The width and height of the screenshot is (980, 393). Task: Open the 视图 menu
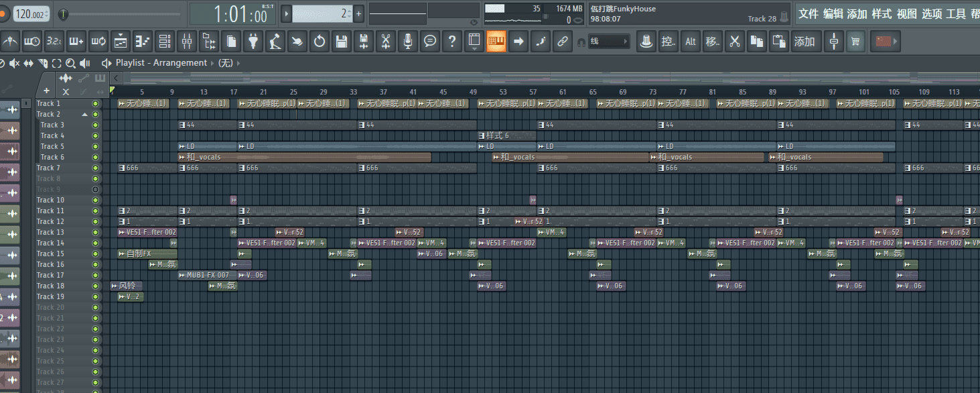tap(906, 14)
